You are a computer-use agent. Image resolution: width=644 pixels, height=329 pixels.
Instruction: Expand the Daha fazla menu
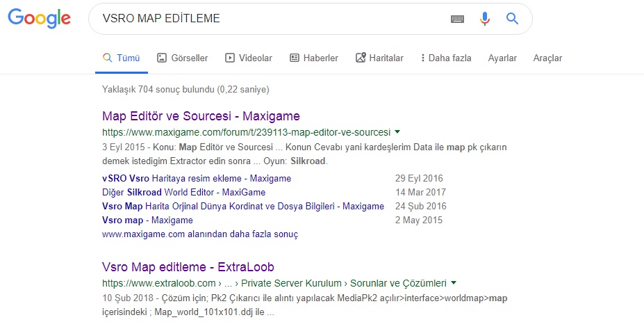(x=445, y=58)
